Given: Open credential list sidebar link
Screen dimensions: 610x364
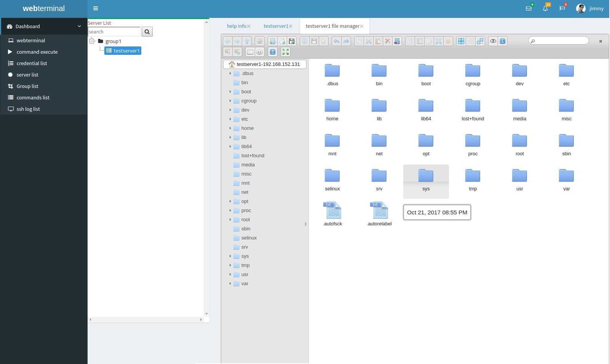Looking at the screenshot, I should [32, 63].
